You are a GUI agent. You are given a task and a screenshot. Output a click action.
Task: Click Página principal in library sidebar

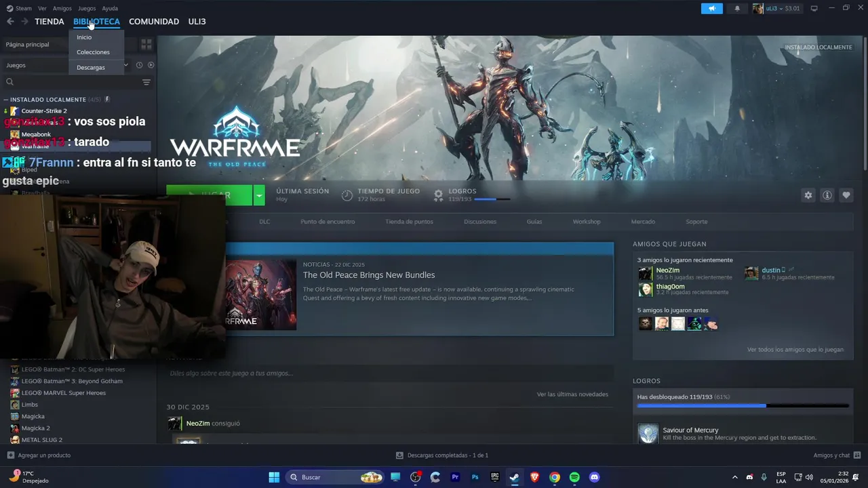27,45
